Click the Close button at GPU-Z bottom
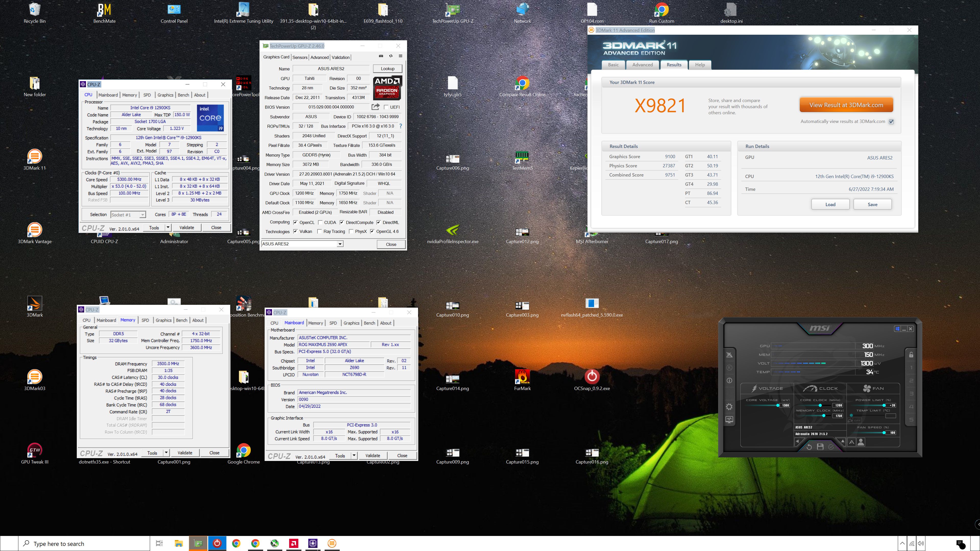The height and width of the screenshot is (551, 980). [391, 245]
